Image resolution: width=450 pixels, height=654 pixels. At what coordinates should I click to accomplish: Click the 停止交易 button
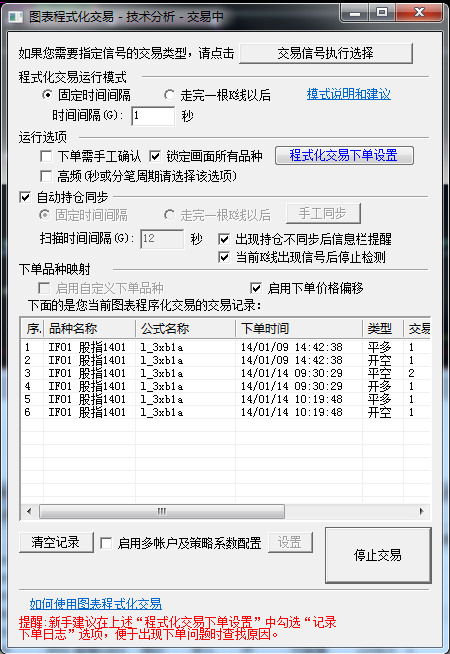click(x=378, y=555)
